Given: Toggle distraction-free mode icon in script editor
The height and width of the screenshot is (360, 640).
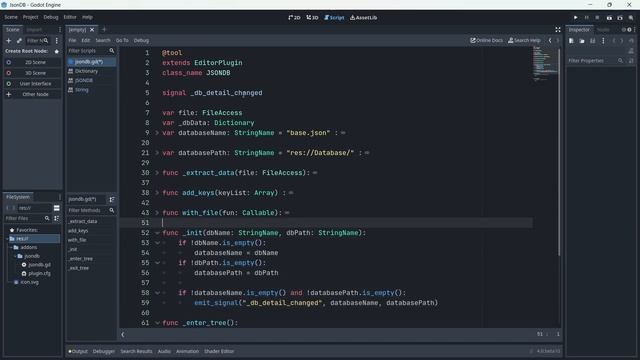Looking at the screenshot, I should 558,29.
